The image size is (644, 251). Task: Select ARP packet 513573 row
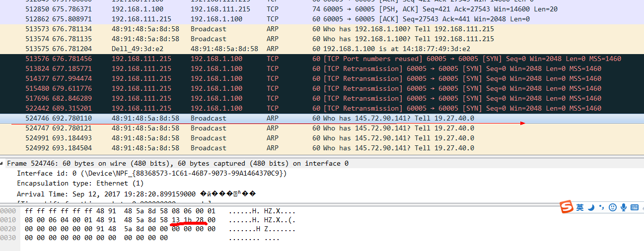(x=322, y=29)
